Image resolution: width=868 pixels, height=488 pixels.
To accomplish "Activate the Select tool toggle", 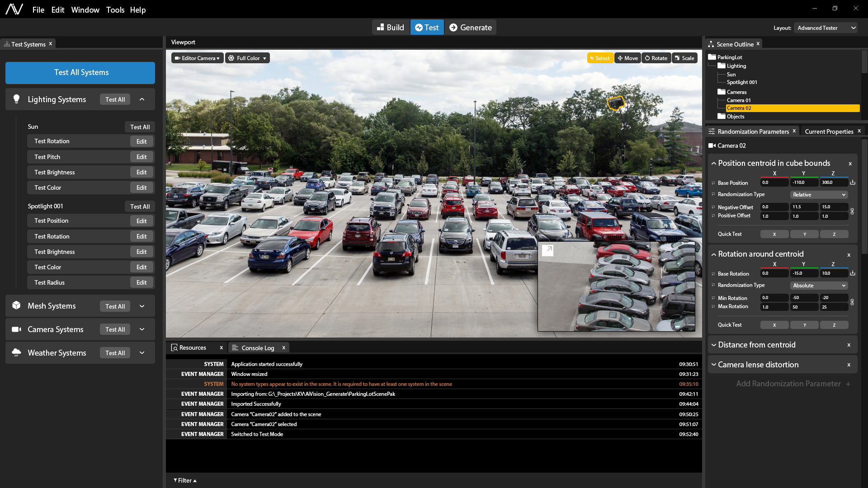I will pyautogui.click(x=600, y=58).
